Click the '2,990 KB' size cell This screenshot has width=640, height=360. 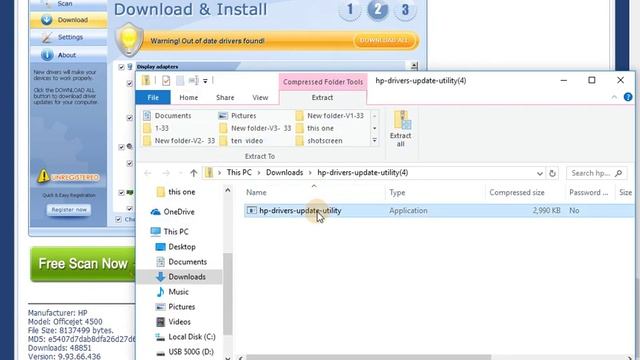point(547,211)
